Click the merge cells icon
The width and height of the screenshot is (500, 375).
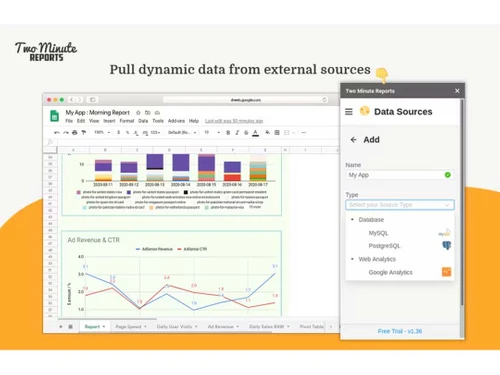pyautogui.click(x=287, y=133)
